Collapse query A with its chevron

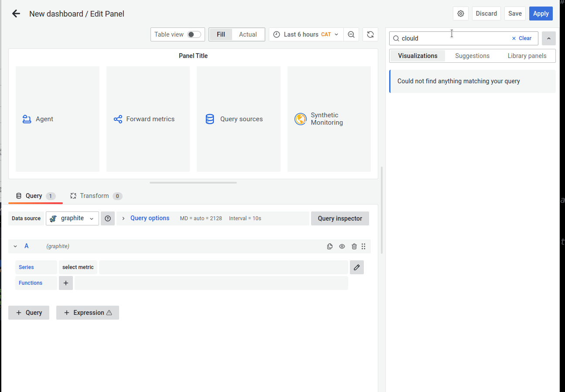(15, 246)
